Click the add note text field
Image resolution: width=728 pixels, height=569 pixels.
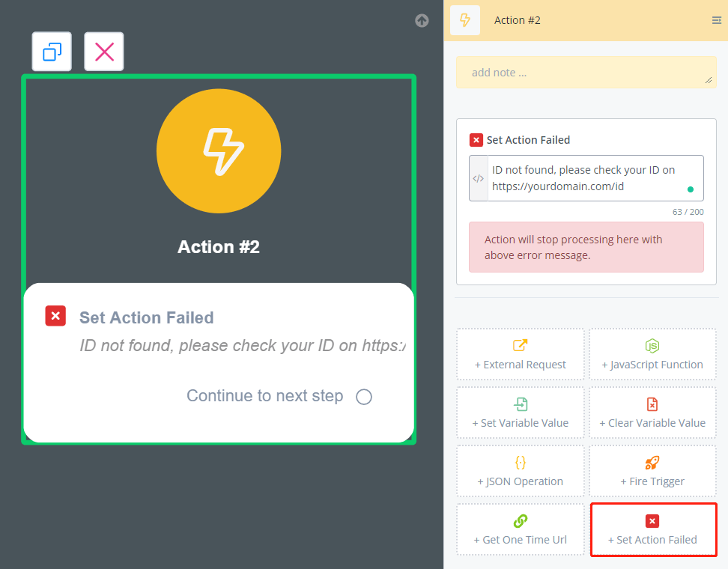pos(585,73)
